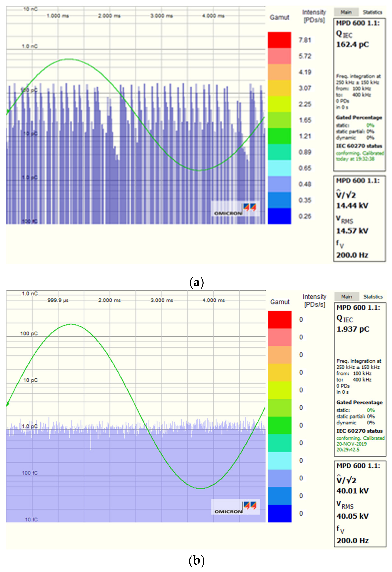Click 162.4 pC QIEC reading
Viewport: 392px width, 572px height.
[x=353, y=45]
